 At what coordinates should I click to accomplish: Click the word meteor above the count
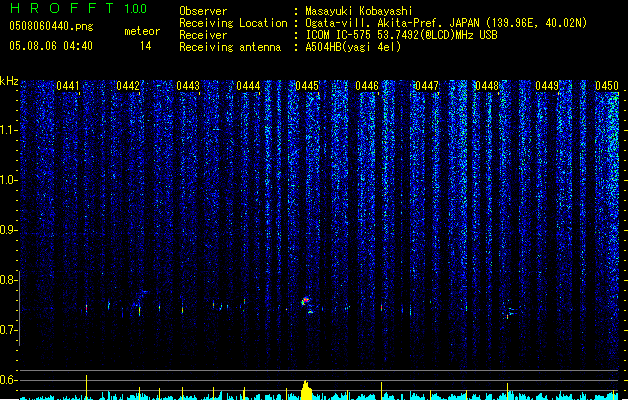[x=142, y=31]
